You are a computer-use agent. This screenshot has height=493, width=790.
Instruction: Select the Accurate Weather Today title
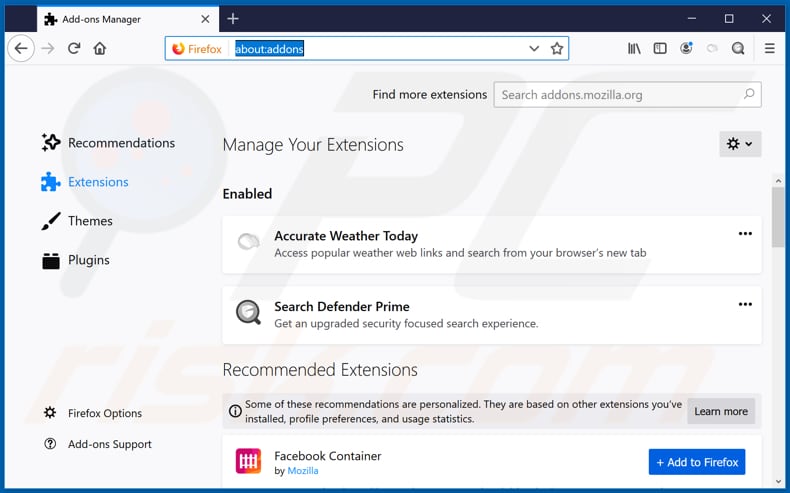(346, 236)
